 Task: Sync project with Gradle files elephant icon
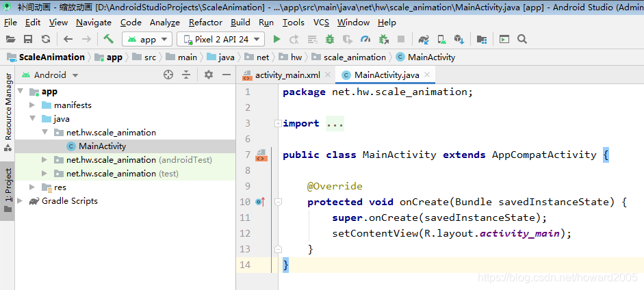[x=424, y=40]
